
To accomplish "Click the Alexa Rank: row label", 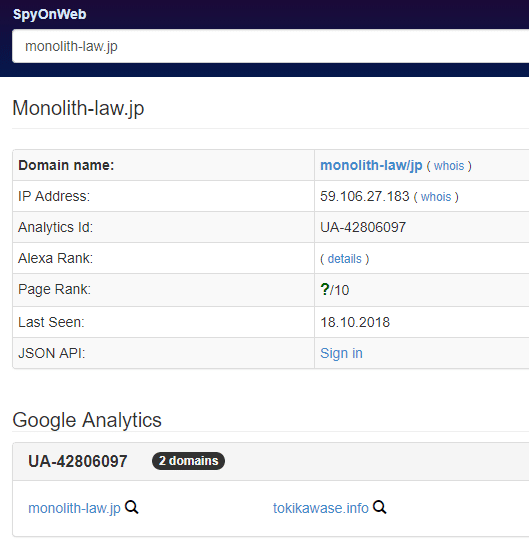I will pyautogui.click(x=55, y=258).
